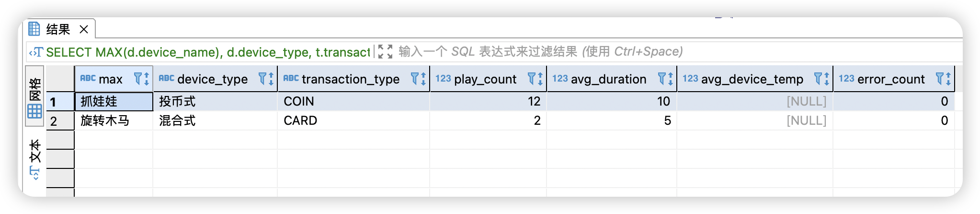Select the 旋转木马 cell
Image resolution: width=980 pixels, height=214 pixels.
coord(105,121)
